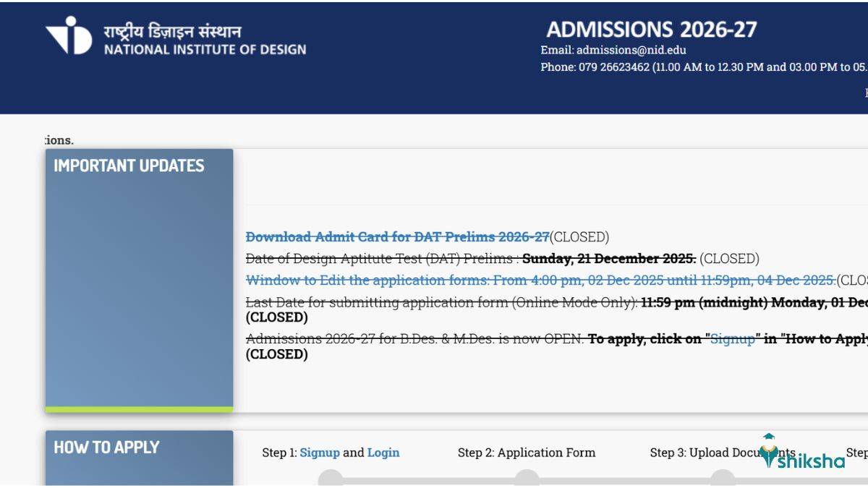Image resolution: width=868 pixels, height=488 pixels.
Task: Click the Sunday, 21 December 2025 date text
Action: pyautogui.click(x=609, y=259)
